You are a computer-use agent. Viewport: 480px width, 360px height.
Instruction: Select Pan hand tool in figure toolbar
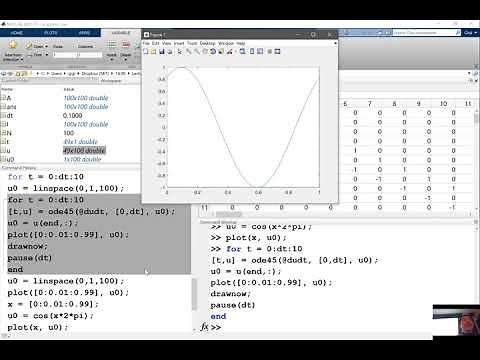(x=205, y=51)
